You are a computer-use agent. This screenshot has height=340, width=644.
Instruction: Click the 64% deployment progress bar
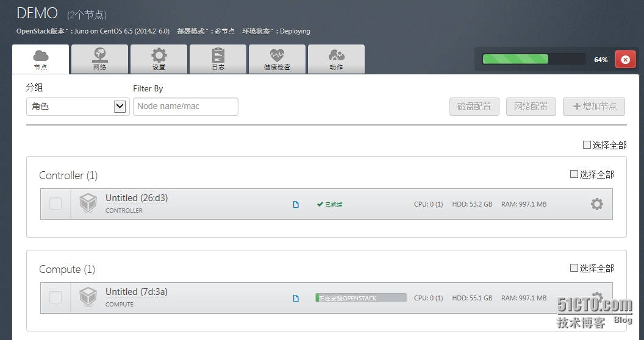[x=534, y=60]
